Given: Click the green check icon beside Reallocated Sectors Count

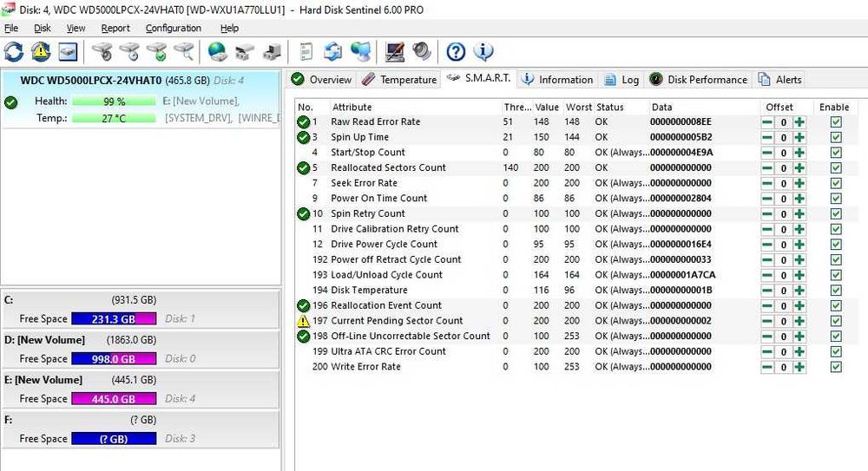Looking at the screenshot, I should pyautogui.click(x=303, y=167).
